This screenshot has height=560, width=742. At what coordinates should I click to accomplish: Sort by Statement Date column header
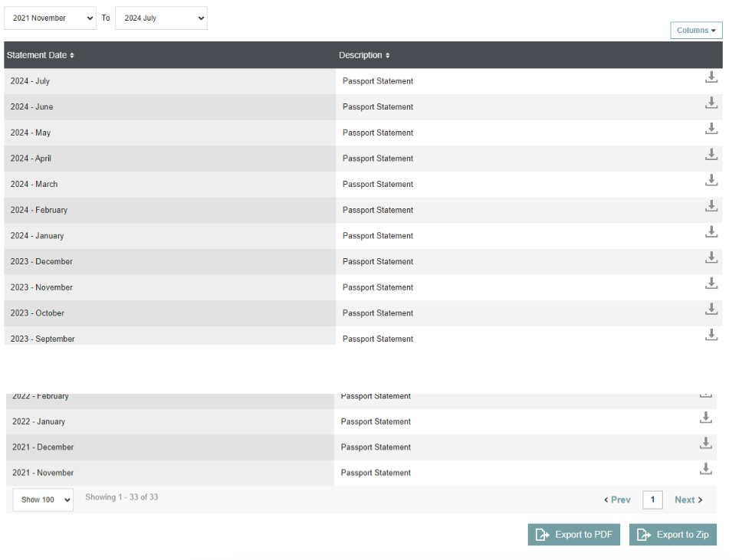tap(41, 55)
